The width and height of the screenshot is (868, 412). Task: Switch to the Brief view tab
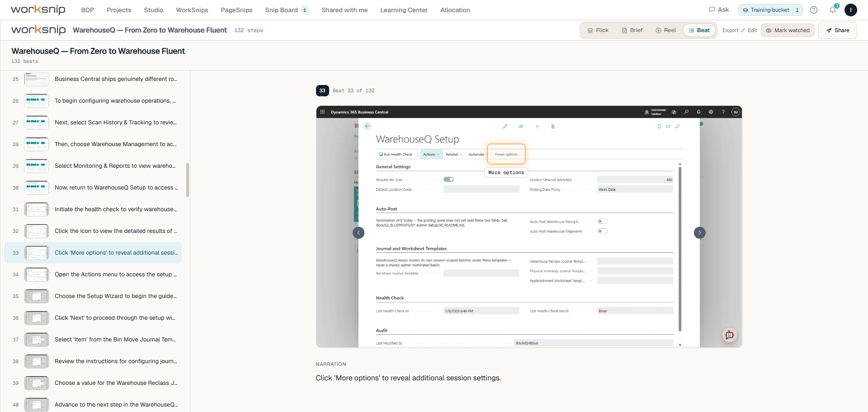coord(632,30)
